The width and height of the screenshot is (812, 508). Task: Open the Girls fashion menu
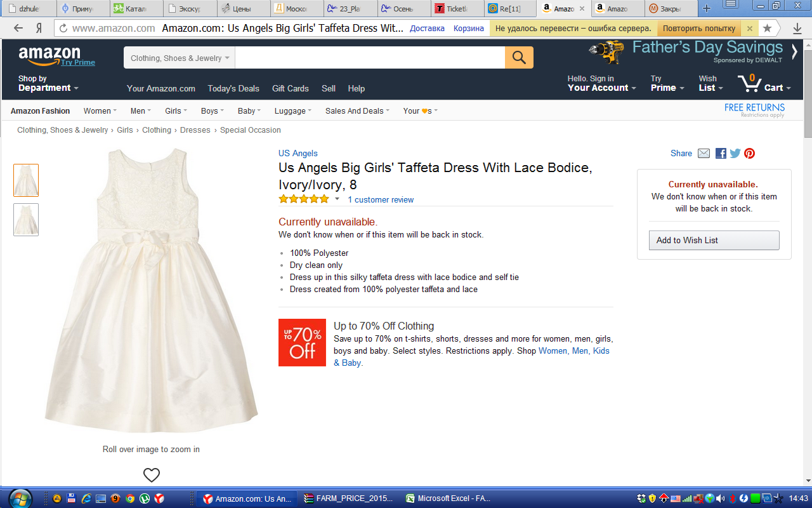176,111
